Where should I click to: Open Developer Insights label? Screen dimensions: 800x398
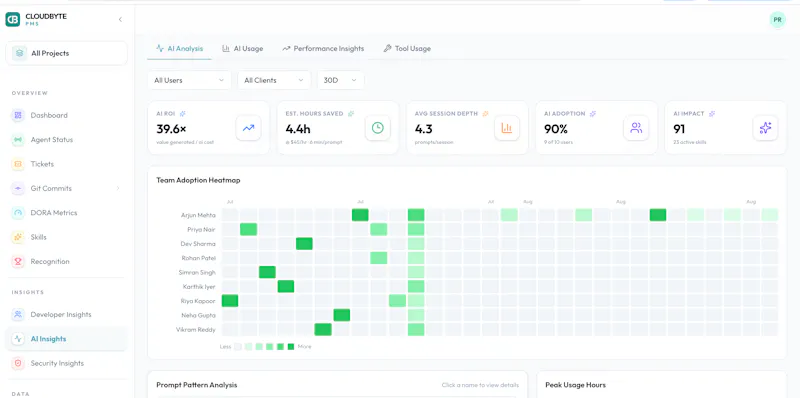[x=61, y=314]
